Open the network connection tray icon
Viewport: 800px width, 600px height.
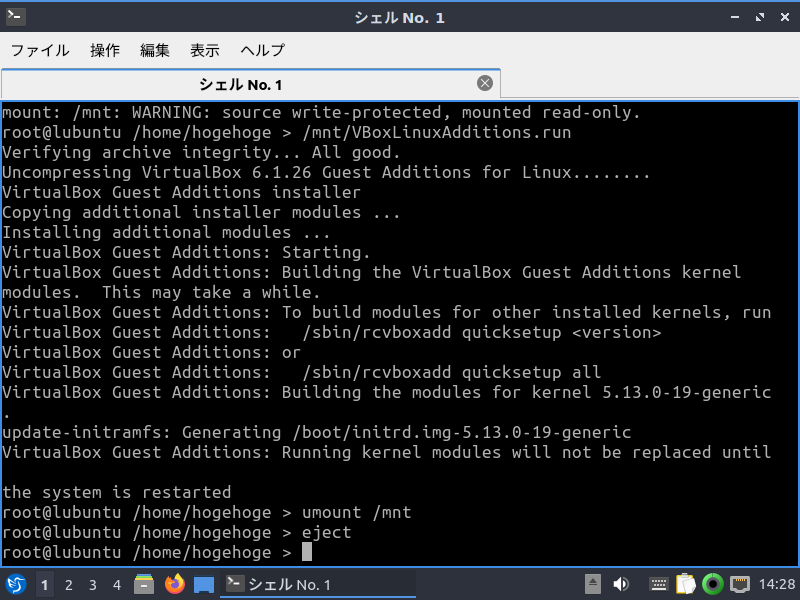740,584
